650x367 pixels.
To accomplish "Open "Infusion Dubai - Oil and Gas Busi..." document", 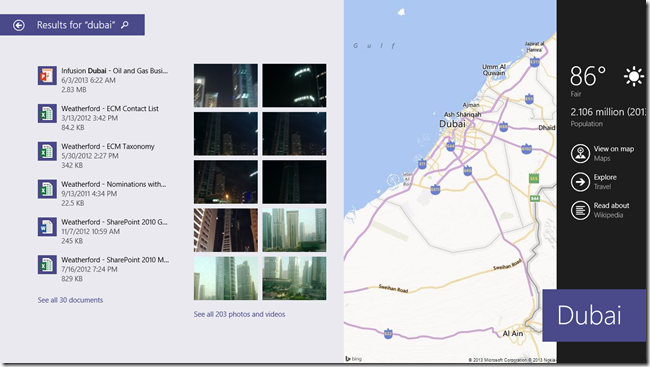I will [x=114, y=70].
